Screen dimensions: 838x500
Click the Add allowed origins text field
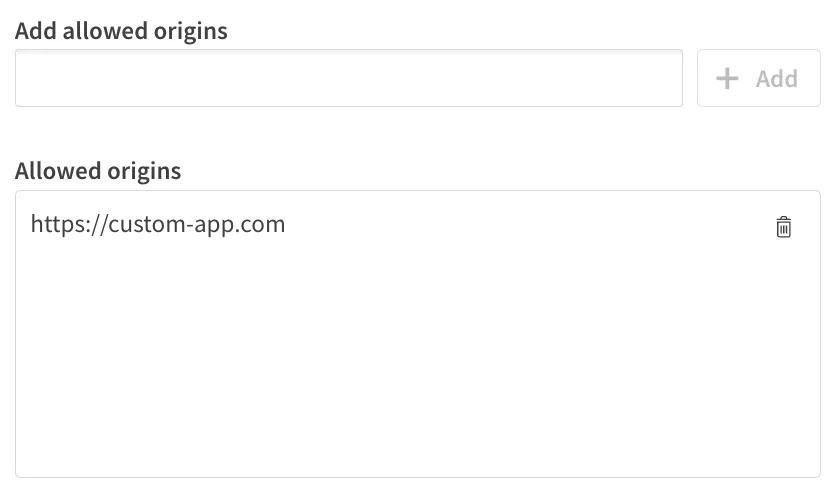click(348, 78)
